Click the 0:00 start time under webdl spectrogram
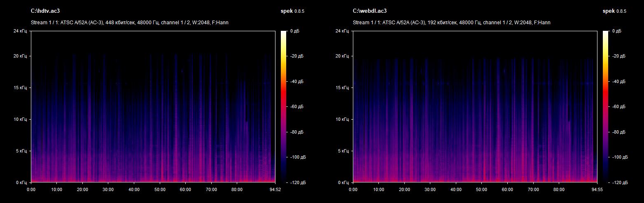This screenshot has width=644, height=203. [x=353, y=189]
